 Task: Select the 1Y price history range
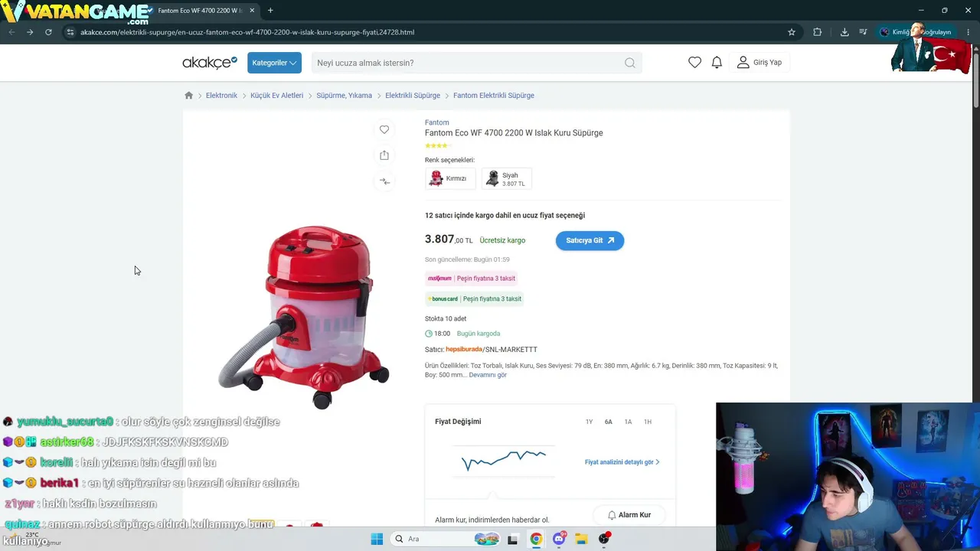[589, 422]
